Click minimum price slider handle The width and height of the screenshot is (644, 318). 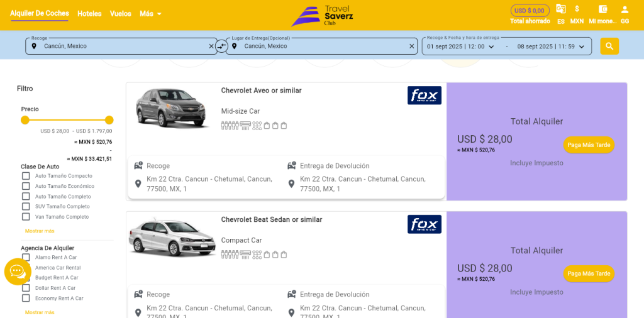point(25,120)
